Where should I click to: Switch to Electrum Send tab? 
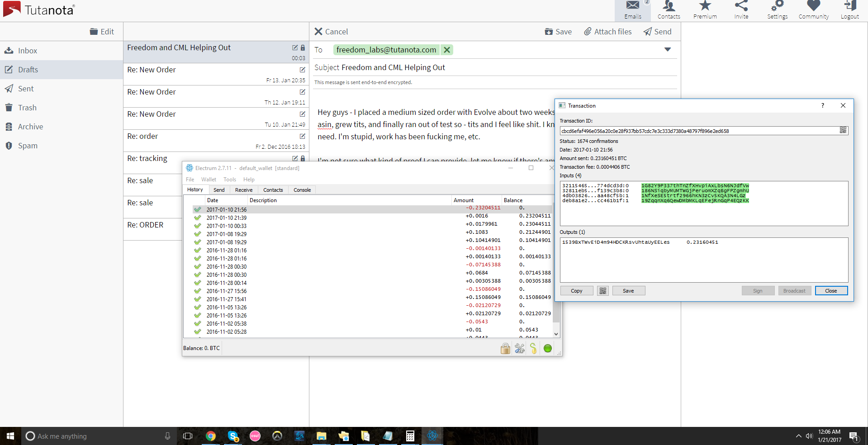[x=219, y=190]
